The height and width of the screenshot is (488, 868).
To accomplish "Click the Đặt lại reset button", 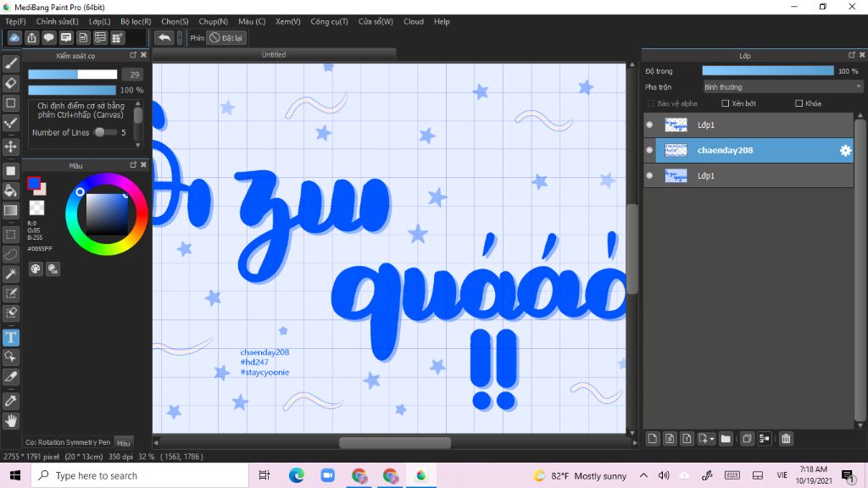I will (225, 37).
